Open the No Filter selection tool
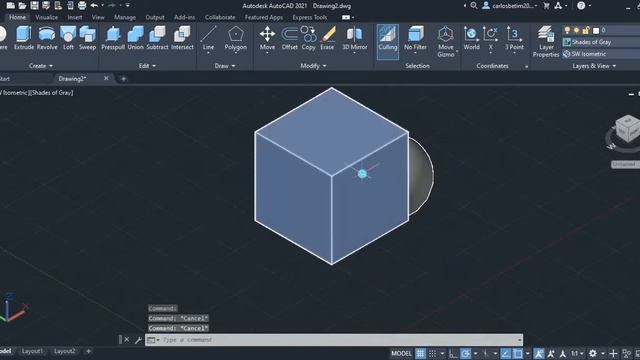Screen dimensions: 640x360 415,40
